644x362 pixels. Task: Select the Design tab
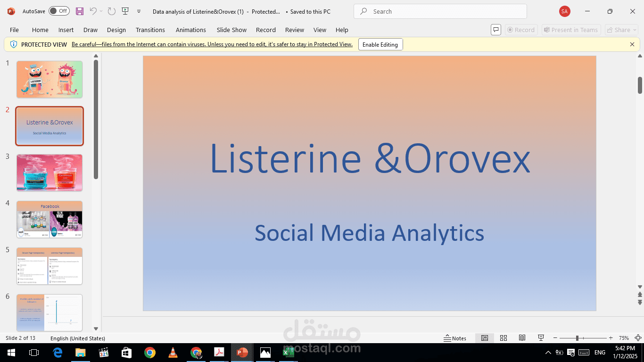116,30
